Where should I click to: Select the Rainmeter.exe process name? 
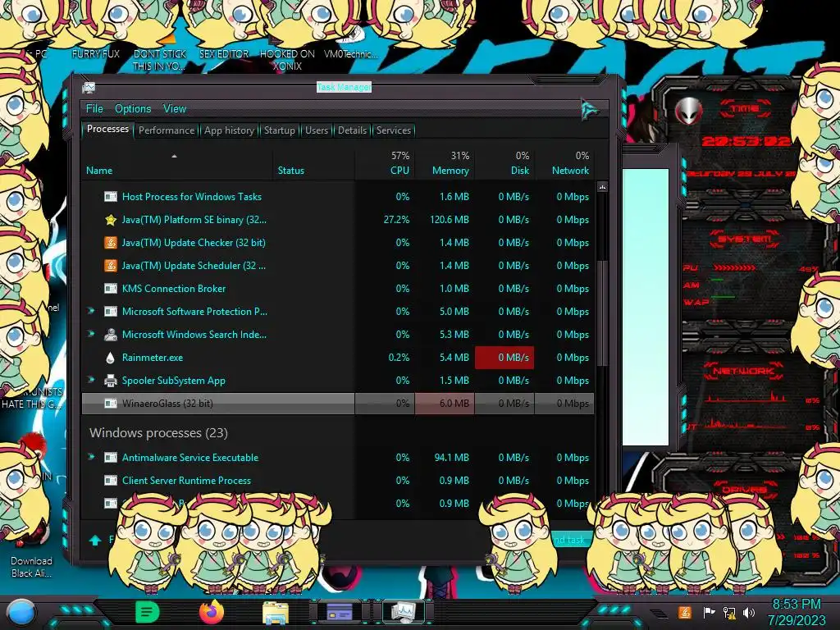pos(152,358)
